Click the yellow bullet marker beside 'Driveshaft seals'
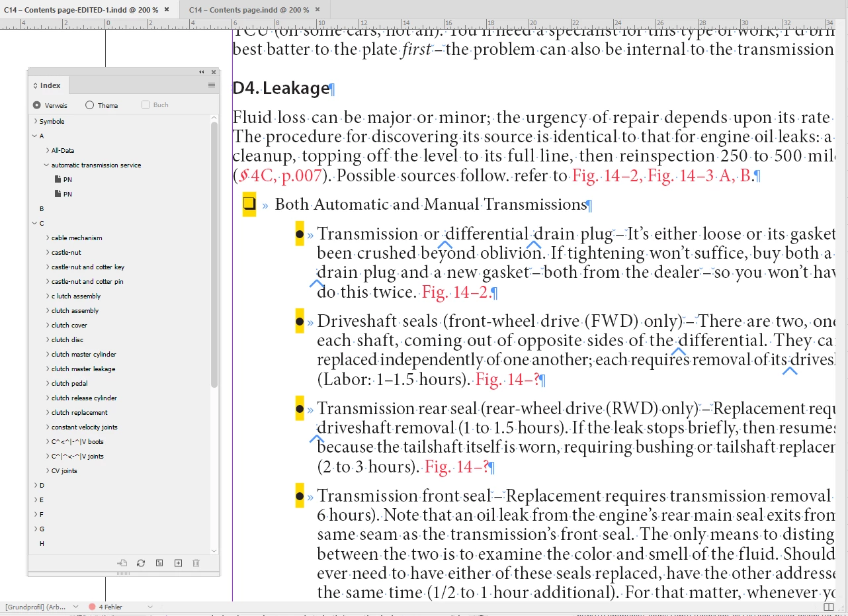This screenshot has width=848, height=616. [x=300, y=322]
